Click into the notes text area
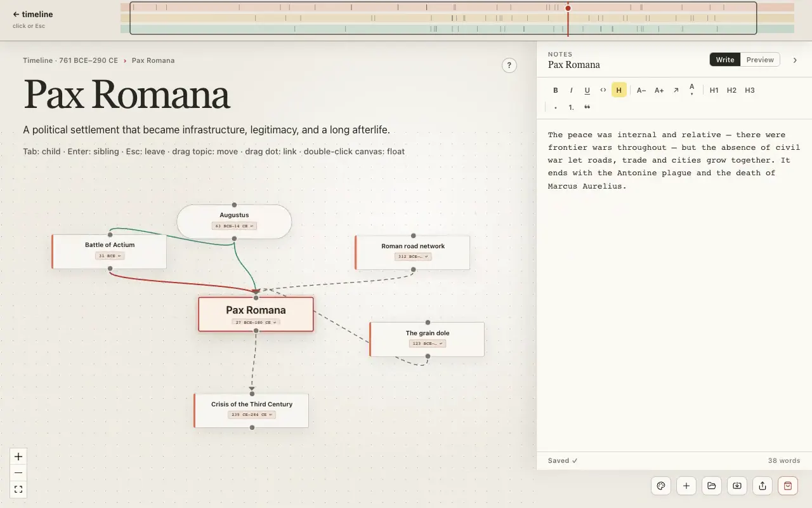 tap(674, 286)
